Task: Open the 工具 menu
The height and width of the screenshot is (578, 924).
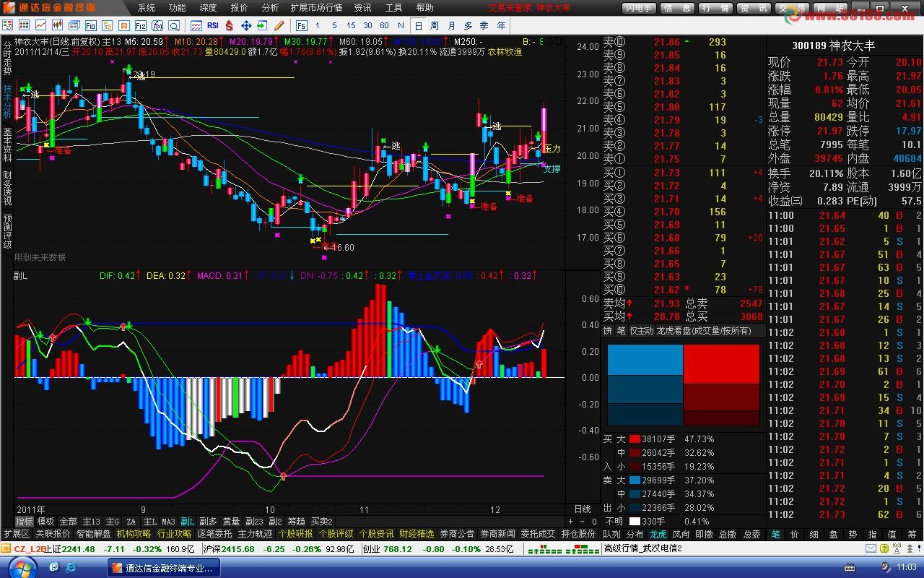Action: 394,8
